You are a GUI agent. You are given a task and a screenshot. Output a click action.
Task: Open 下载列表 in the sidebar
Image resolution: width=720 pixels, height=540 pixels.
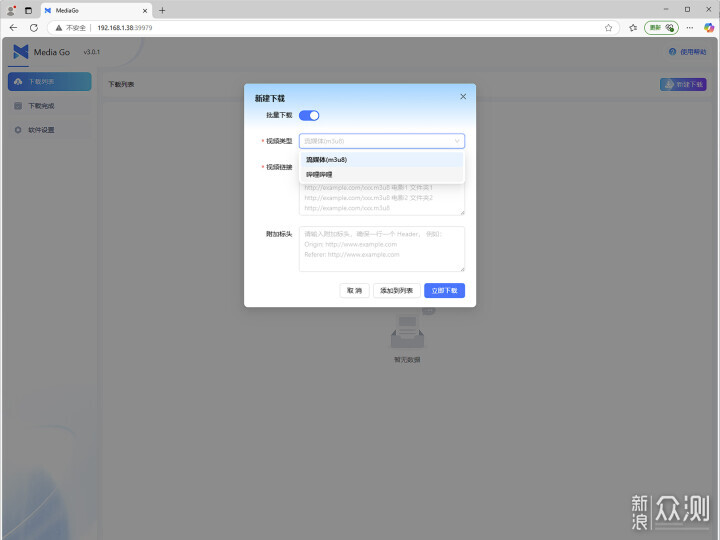click(x=50, y=81)
